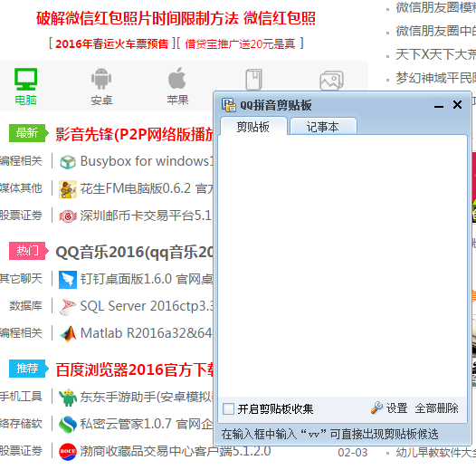Viewport: 476px width, 470px height.
Task: Click the 编程相关 category beside Busybox
Action: tap(21, 161)
